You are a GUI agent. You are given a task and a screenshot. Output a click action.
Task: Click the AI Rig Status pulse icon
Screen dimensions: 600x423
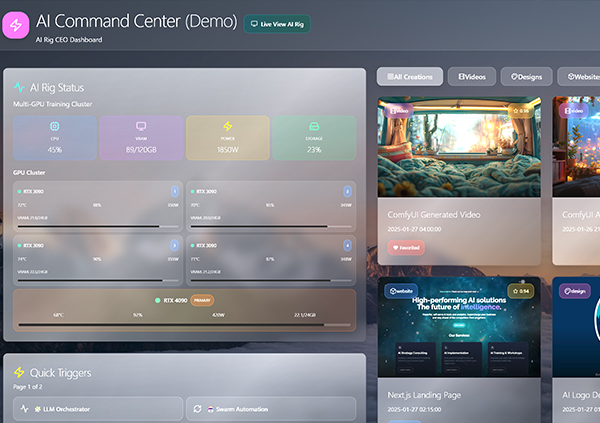point(20,87)
